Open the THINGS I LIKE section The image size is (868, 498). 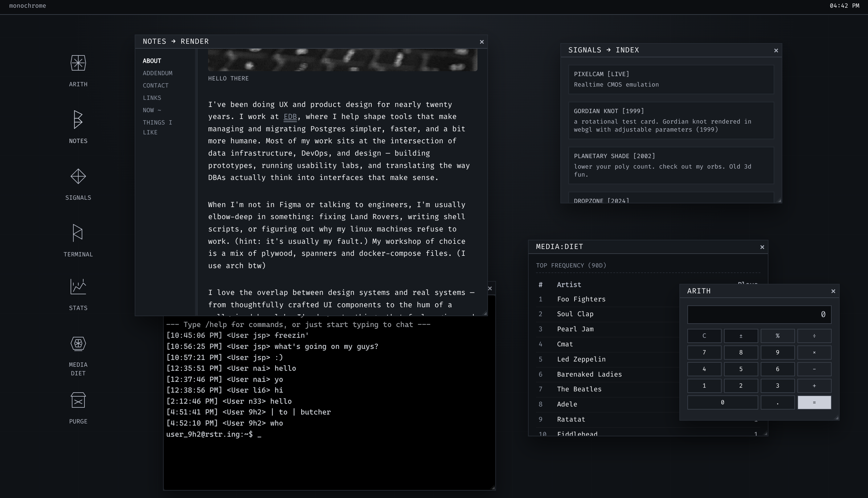tap(157, 127)
